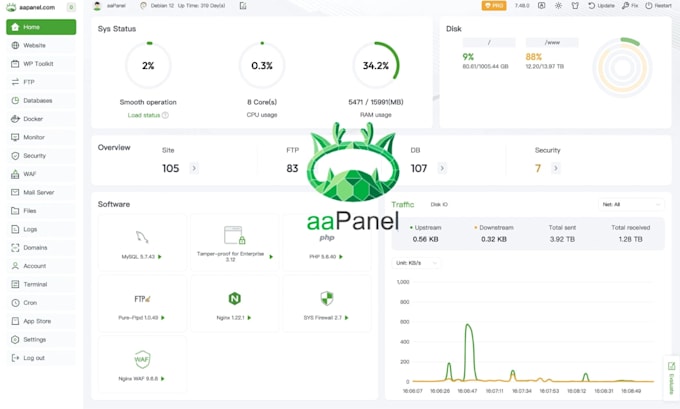Click the disk usage ring chart
680x409 pixels.
[x=622, y=67]
